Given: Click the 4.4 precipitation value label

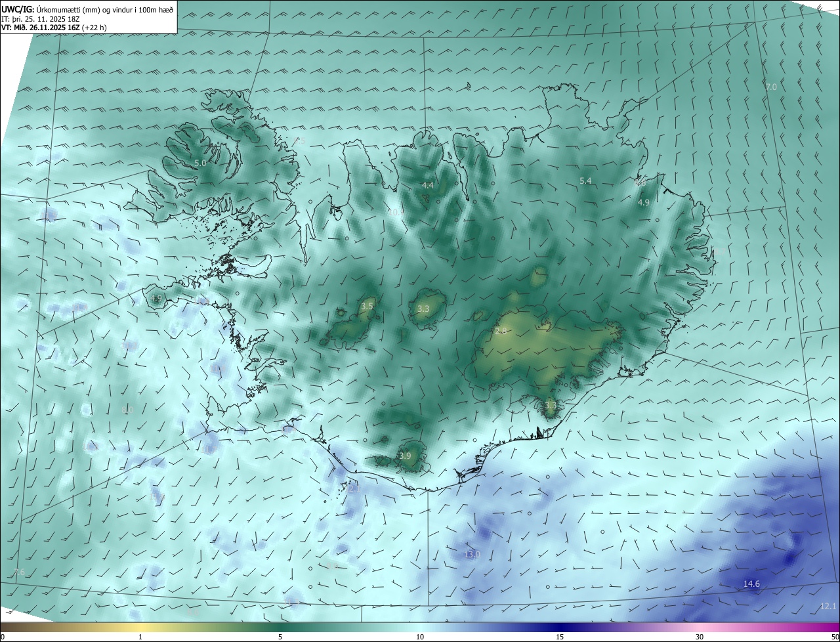Looking at the screenshot, I should pyautogui.click(x=428, y=186).
